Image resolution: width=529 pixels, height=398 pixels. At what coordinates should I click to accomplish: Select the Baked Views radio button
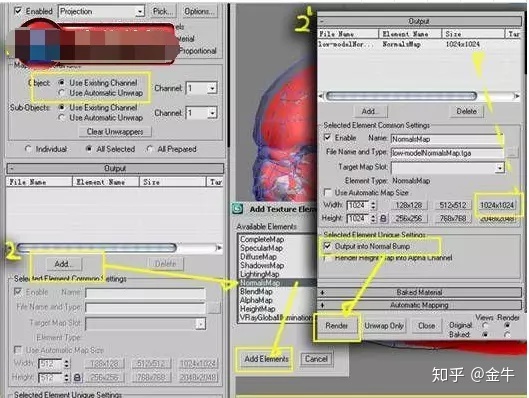coord(485,334)
